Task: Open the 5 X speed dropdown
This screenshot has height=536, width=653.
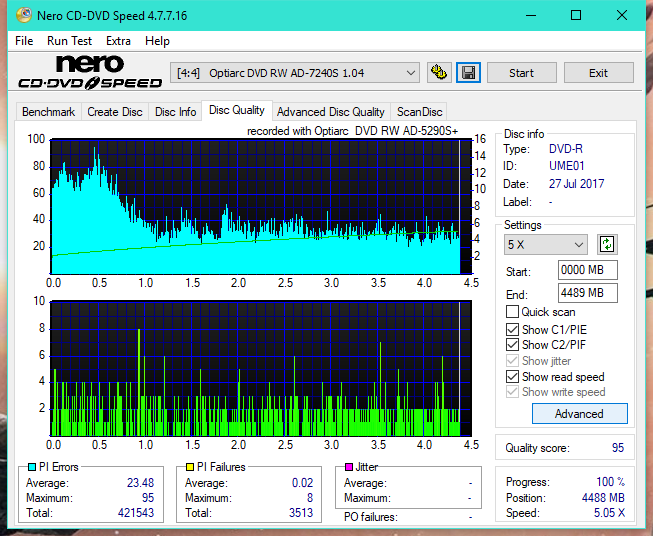Action: (545, 244)
